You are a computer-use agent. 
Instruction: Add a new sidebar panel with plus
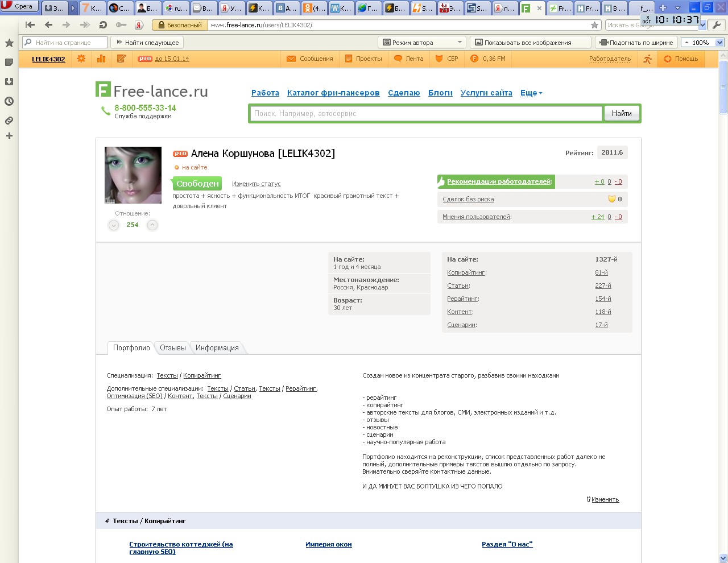tap(9, 136)
